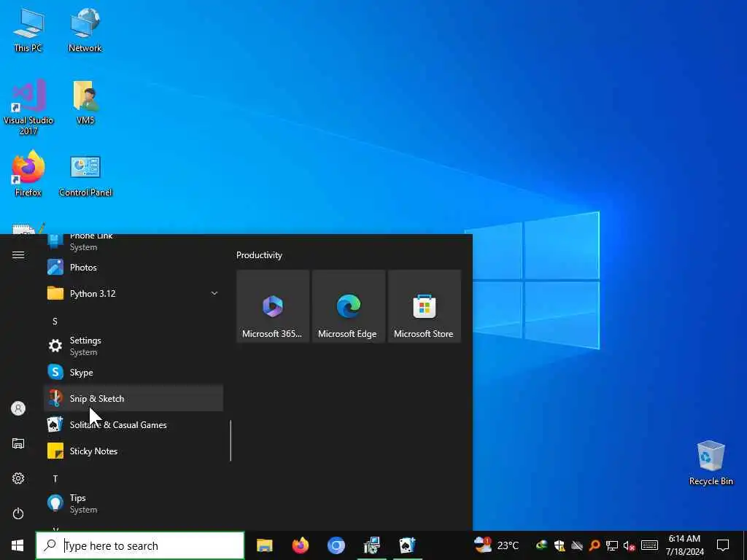
Task: Expand Start menu with hamburger button
Action: click(18, 255)
